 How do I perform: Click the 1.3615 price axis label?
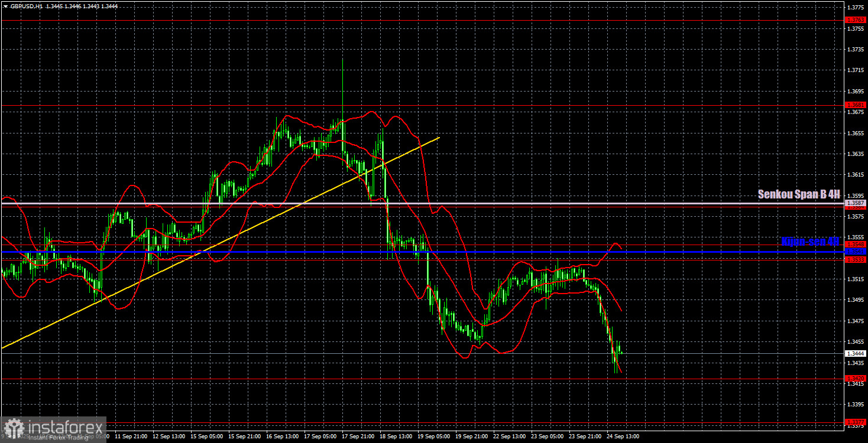pos(856,175)
